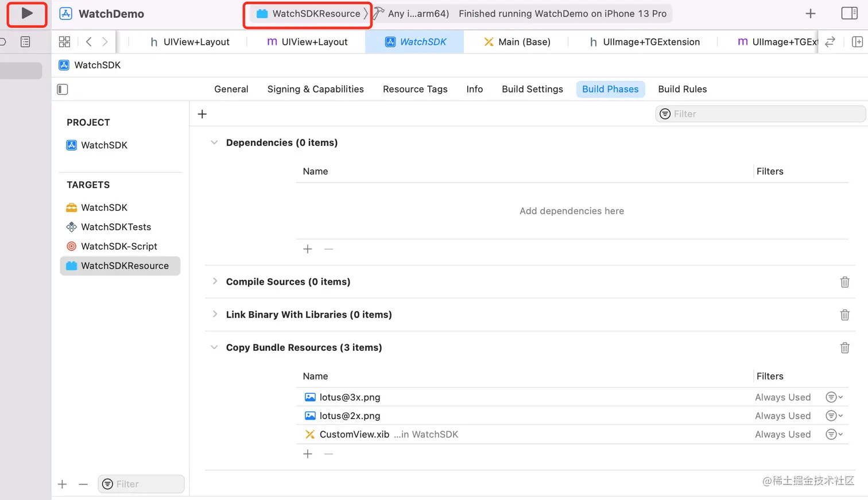Screen dimensions: 868x500
Task: Click the Filters column header in Copy Bundle Resources
Action: [770, 376]
